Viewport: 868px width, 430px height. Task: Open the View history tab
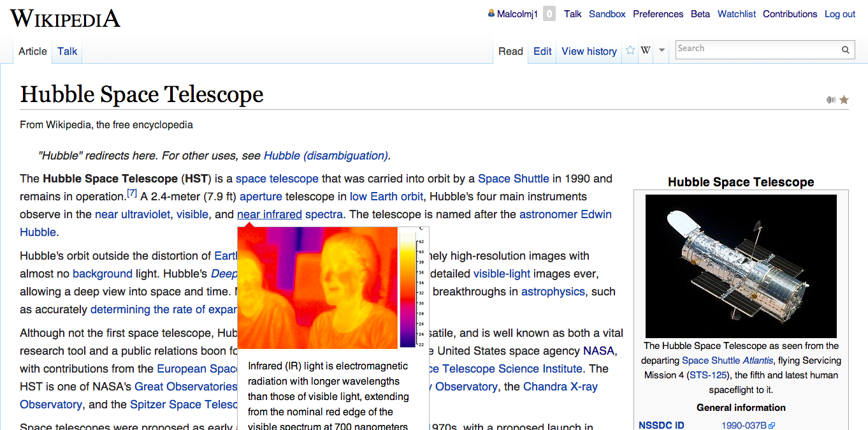589,51
